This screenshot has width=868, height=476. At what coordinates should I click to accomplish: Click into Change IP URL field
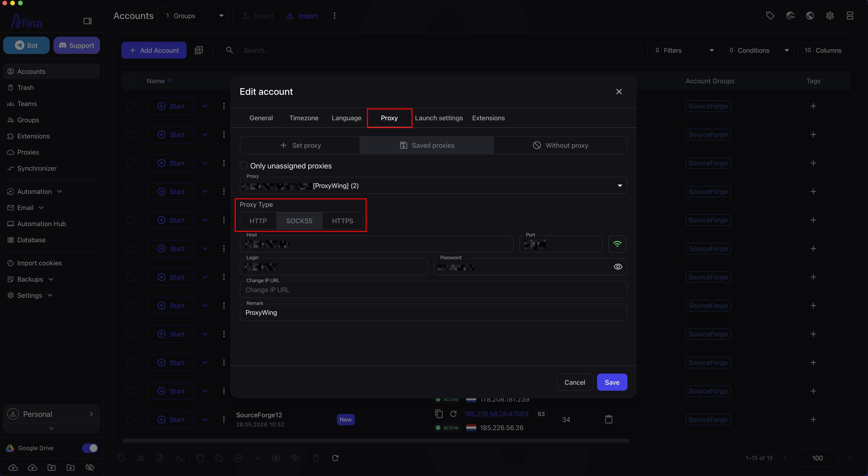tap(433, 290)
